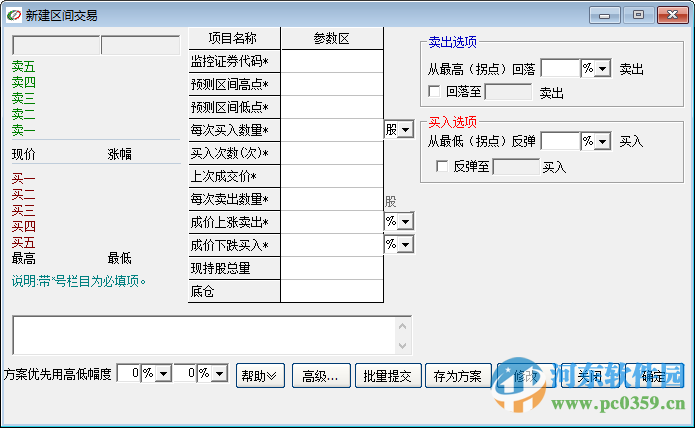The width and height of the screenshot is (695, 428).
Task: Expand the 帮助 button menu
Action: click(260, 376)
